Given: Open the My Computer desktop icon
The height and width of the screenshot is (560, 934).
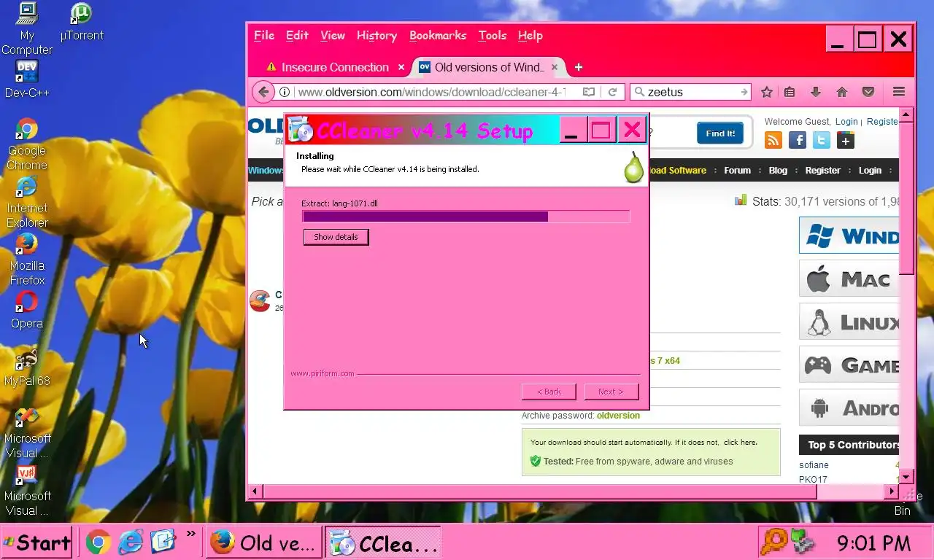Looking at the screenshot, I should [x=27, y=29].
